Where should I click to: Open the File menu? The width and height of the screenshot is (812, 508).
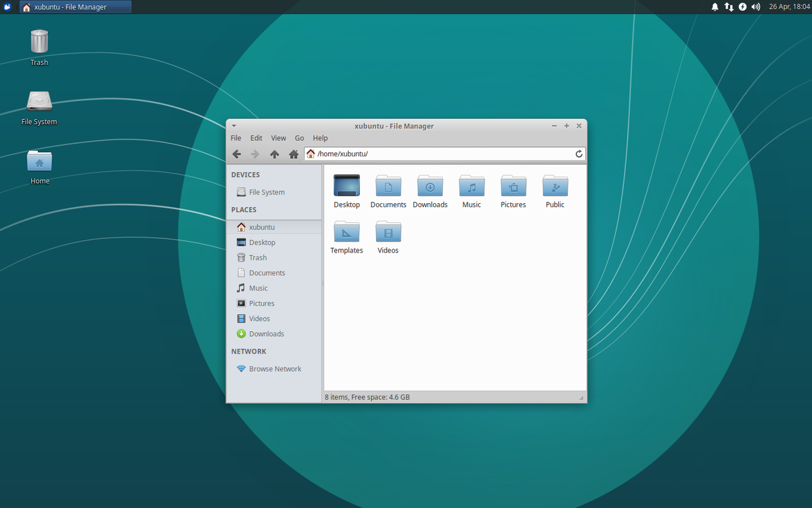pos(235,137)
